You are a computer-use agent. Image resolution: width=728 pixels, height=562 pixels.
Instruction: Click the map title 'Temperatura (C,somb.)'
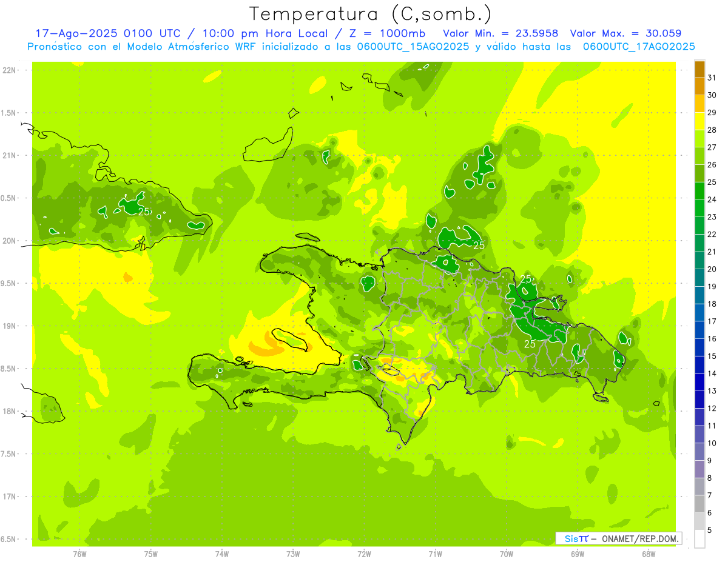click(x=371, y=13)
